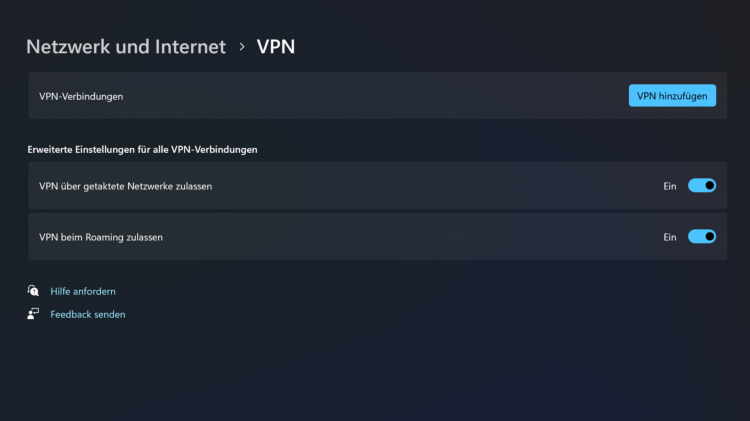The height and width of the screenshot is (421, 750).
Task: Click the 'VPN über getaktete Netzwerke zulassen' text
Action: click(125, 187)
